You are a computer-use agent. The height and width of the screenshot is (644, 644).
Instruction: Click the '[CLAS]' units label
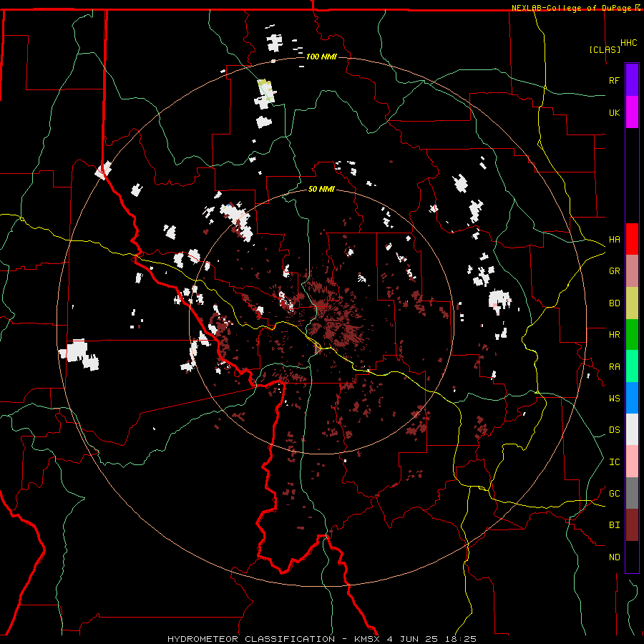605,49
